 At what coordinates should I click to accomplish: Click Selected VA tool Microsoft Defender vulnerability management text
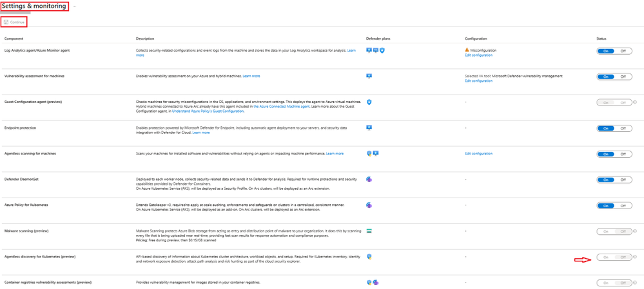click(x=514, y=76)
